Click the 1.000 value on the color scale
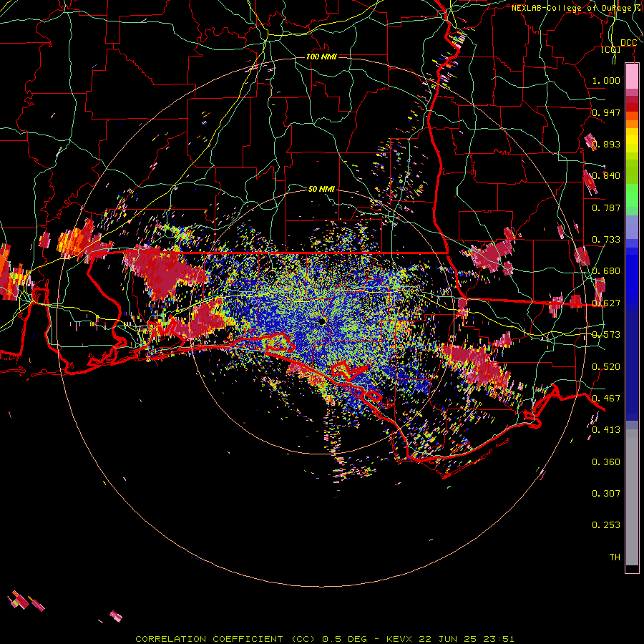 (606, 80)
